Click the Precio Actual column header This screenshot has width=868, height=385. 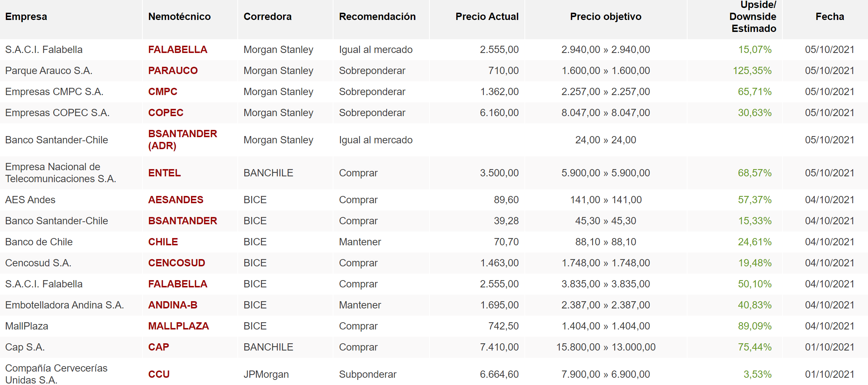[x=487, y=17]
